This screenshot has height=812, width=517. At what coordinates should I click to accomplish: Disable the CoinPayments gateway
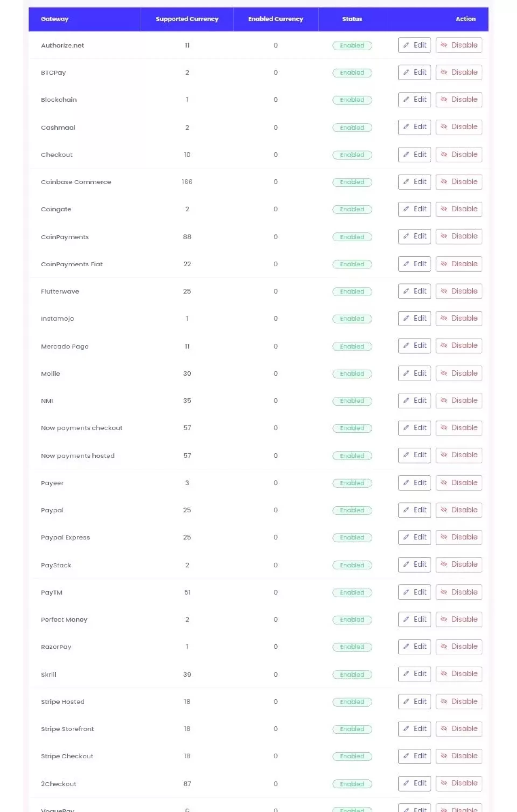coord(459,236)
